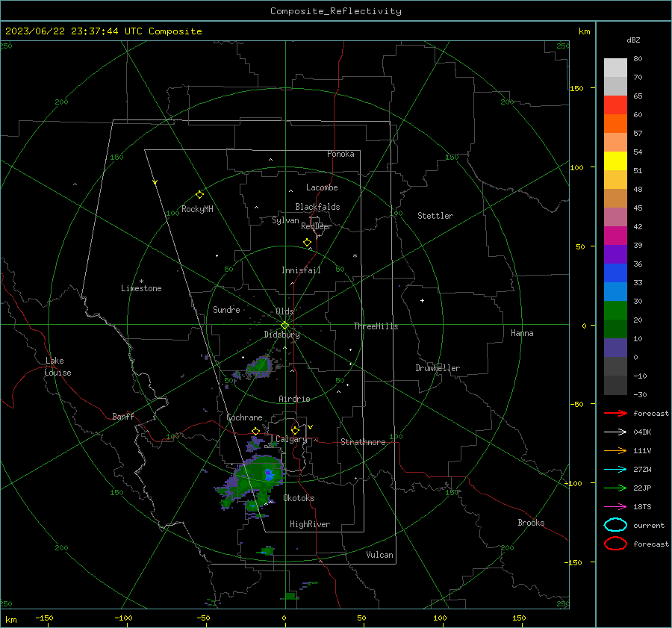
Task: Click the Ponoka city label
Action: [x=340, y=154]
